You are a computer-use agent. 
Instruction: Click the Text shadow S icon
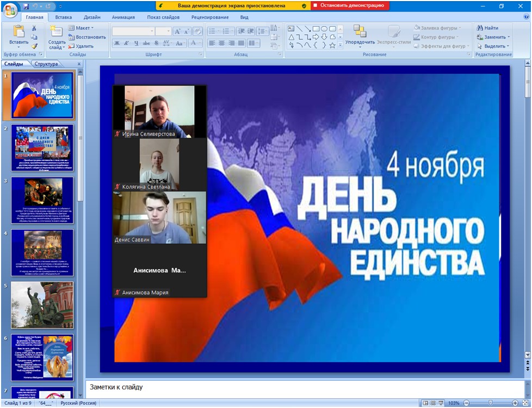point(156,43)
